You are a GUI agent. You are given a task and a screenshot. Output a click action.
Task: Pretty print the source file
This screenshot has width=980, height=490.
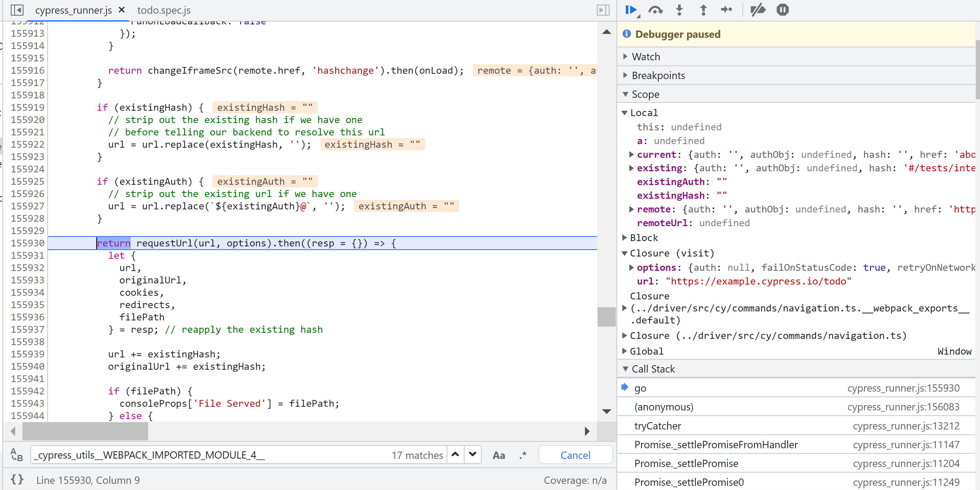(17, 479)
